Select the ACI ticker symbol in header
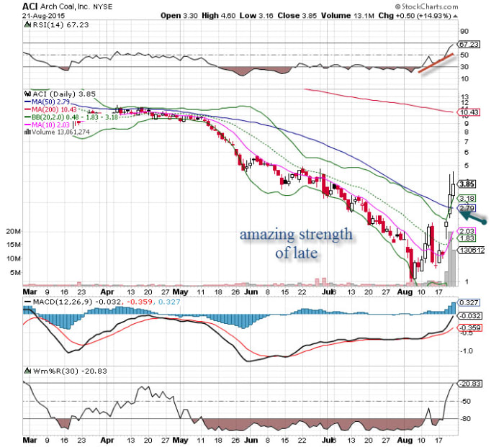Image resolution: width=504 pixels, height=447 pixels. 30,6
